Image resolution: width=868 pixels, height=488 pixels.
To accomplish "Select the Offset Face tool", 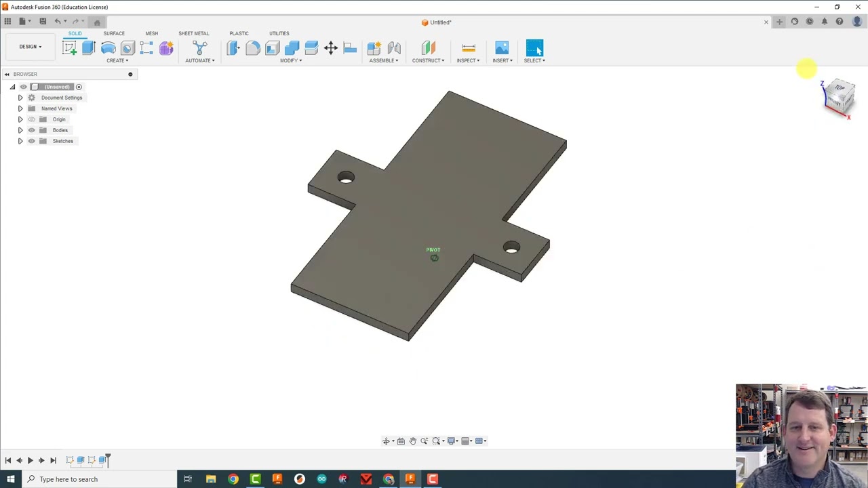I will [311, 47].
